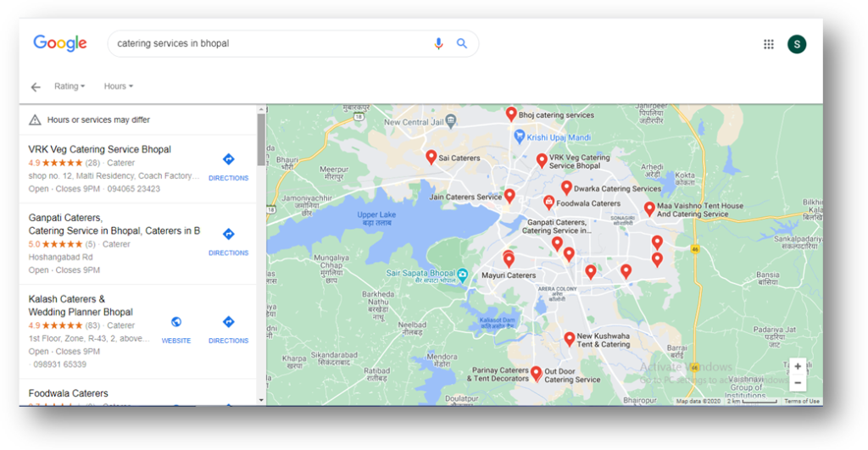Click VRK Veg Catering map pin
Viewport: 868px width, 450px height.
[542, 161]
